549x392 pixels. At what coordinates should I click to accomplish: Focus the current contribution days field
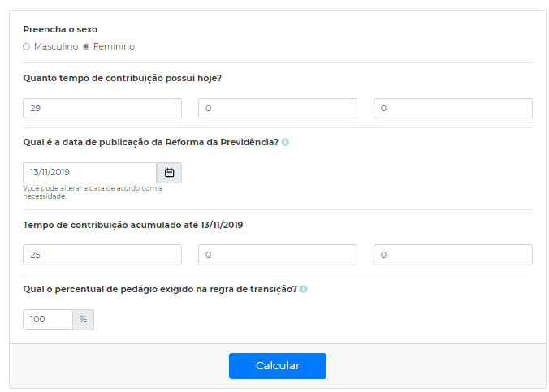click(453, 108)
